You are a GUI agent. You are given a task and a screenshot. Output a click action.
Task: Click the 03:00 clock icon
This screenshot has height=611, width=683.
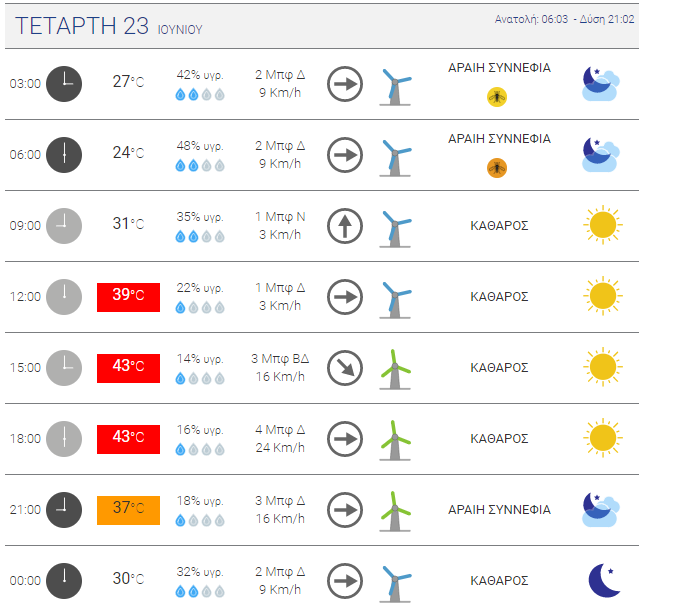point(64,83)
